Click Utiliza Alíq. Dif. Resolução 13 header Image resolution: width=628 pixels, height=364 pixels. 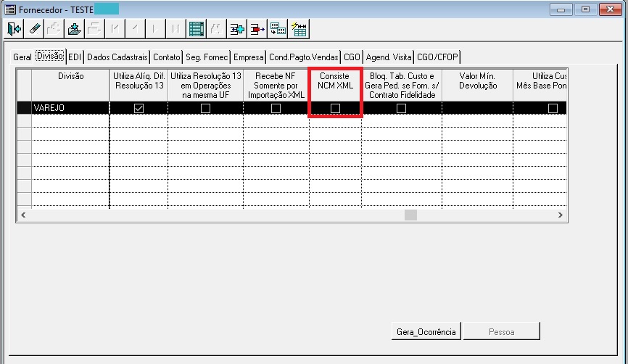click(139, 85)
